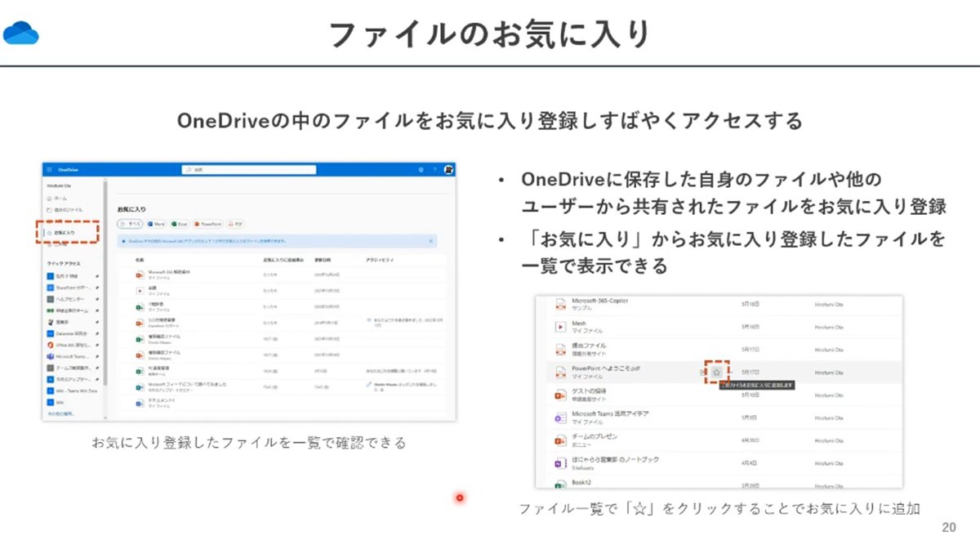Click the slide page number 20
Image resolution: width=980 pixels, height=545 pixels.
(948, 527)
